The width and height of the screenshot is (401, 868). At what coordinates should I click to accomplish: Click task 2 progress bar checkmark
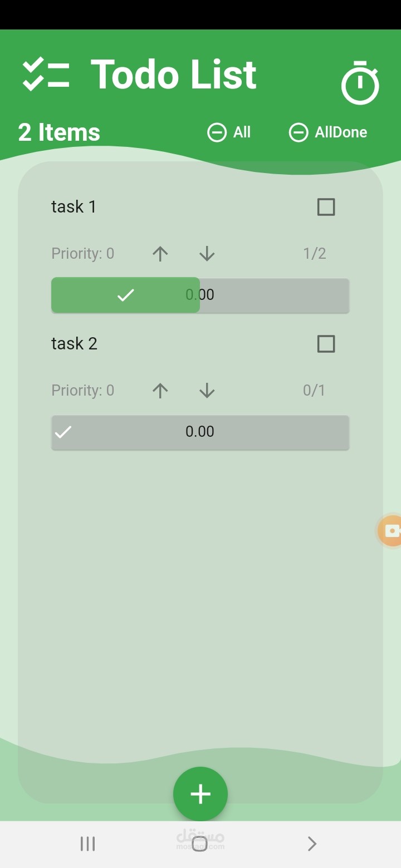(x=63, y=432)
